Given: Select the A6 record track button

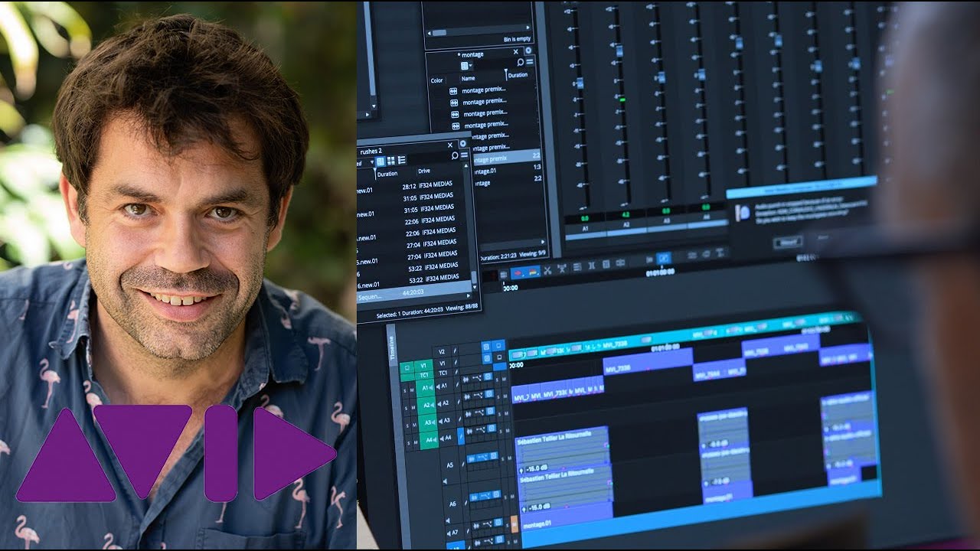Looking at the screenshot, I should [453, 503].
